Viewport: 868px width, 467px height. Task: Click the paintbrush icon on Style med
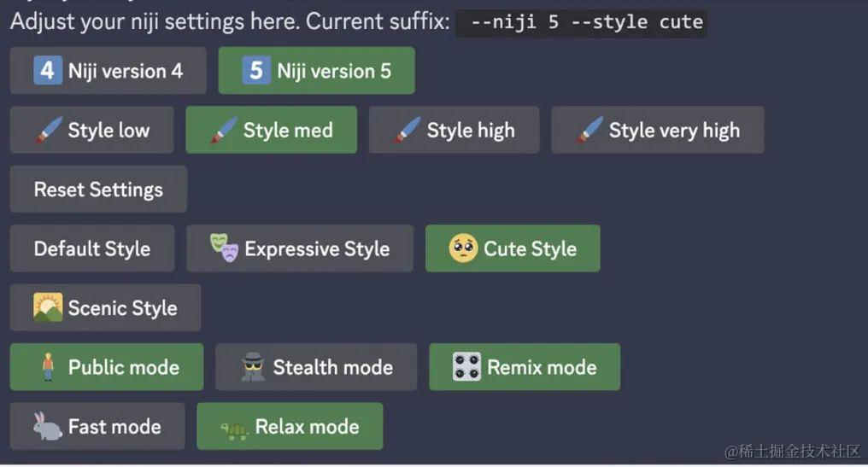click(x=223, y=130)
